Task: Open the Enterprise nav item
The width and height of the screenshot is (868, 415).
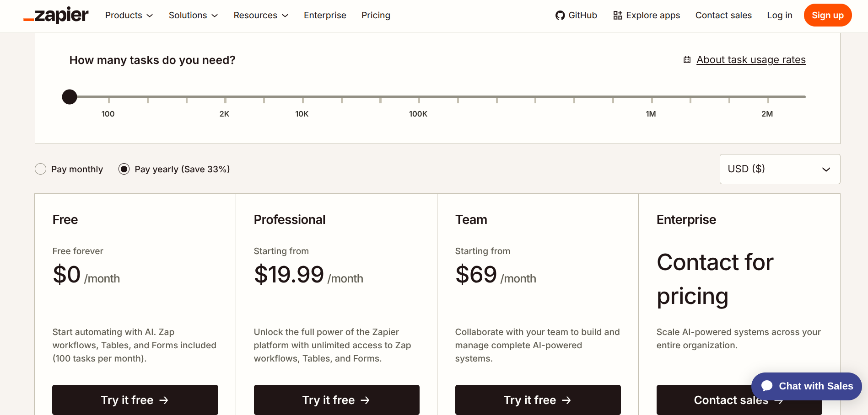Action: (325, 16)
